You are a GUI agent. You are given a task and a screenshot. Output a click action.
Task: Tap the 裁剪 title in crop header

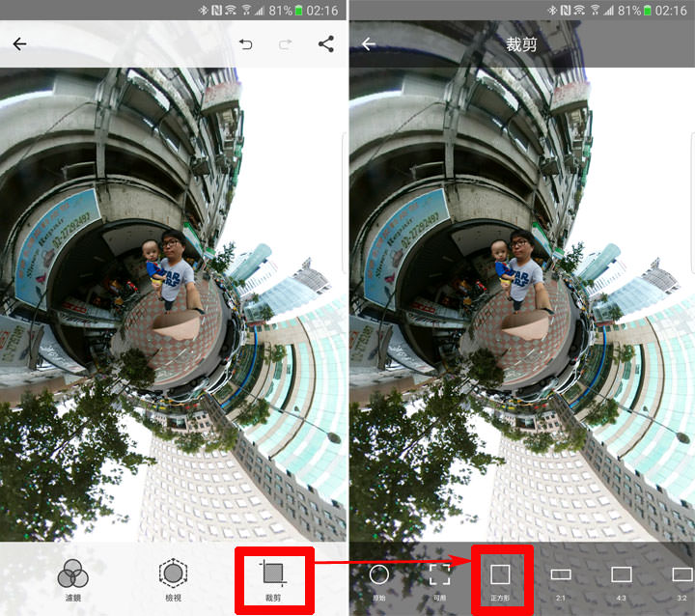coord(521,44)
